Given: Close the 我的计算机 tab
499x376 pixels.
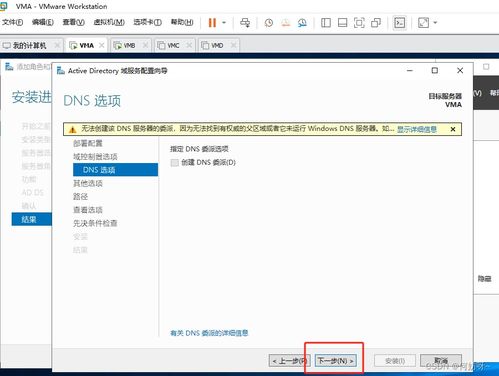Looking at the screenshot, I should tap(57, 45).
